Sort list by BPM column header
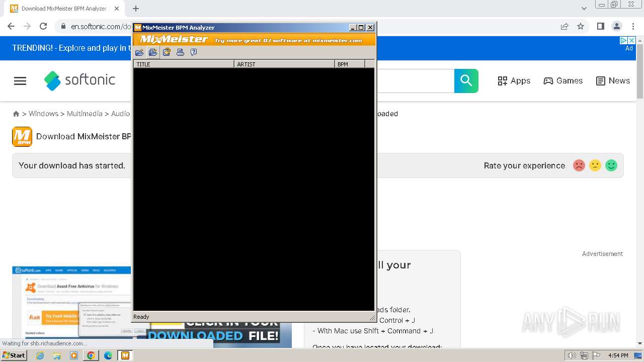 pos(350,64)
